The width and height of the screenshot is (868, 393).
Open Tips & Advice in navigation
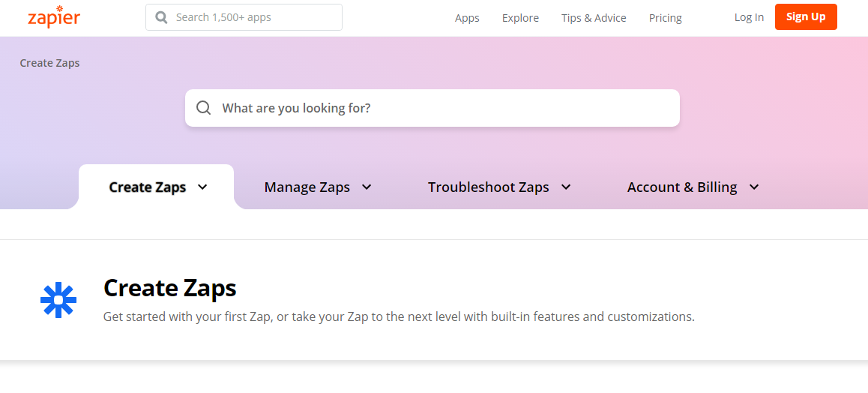click(594, 18)
